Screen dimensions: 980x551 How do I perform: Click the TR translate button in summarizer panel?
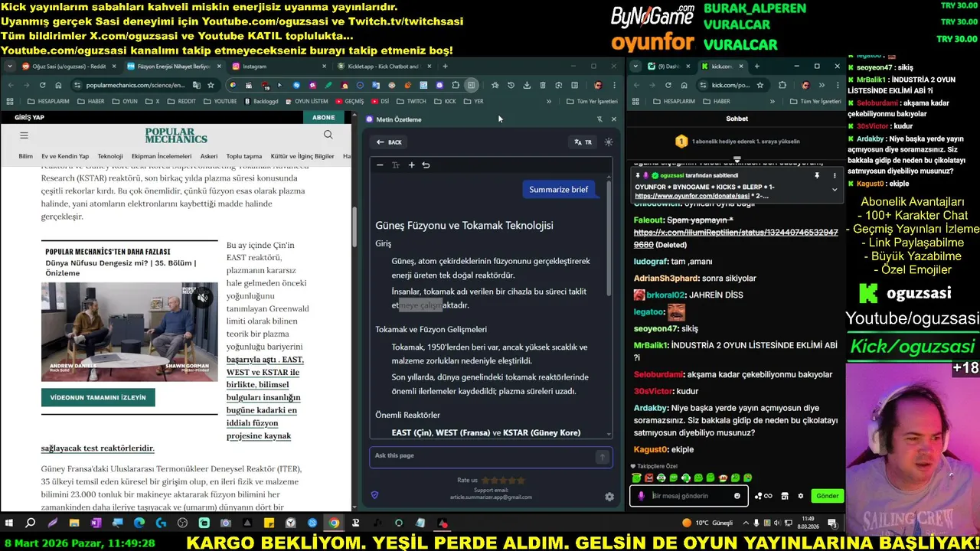tap(583, 142)
